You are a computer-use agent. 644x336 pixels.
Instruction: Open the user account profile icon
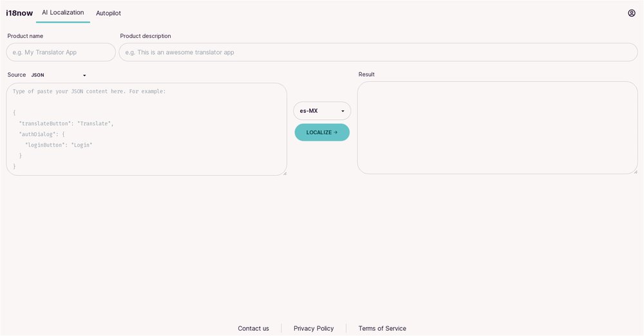pos(631,13)
